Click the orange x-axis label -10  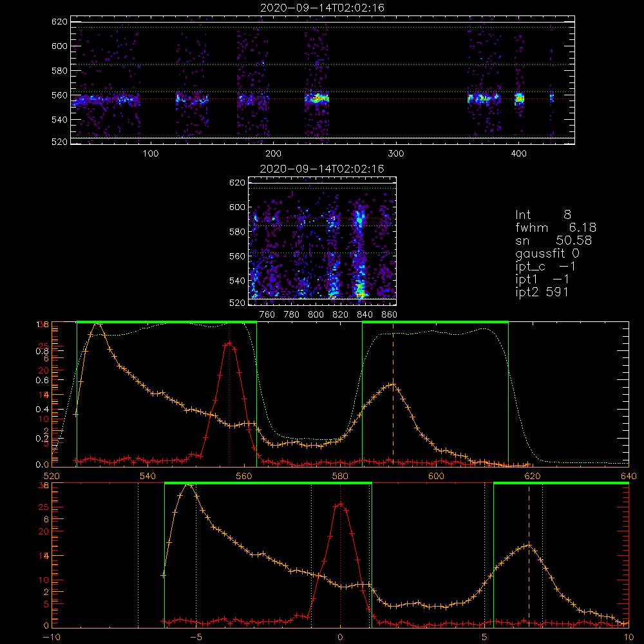coord(52,638)
